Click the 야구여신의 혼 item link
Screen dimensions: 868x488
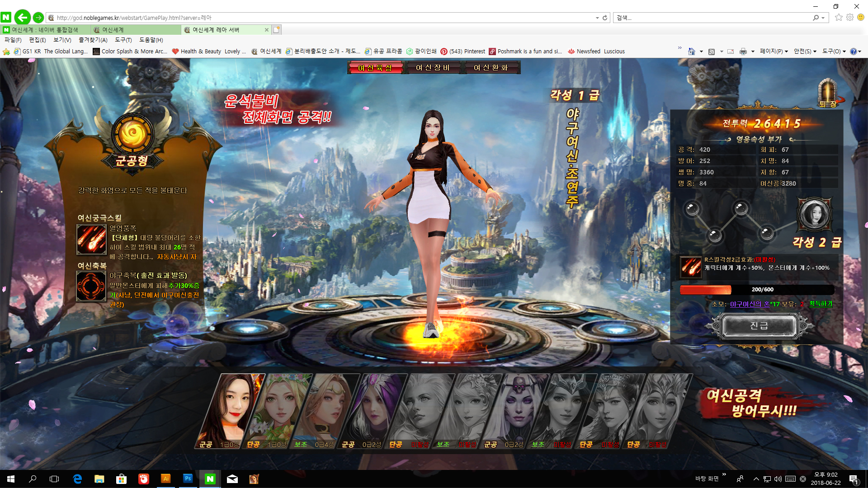click(750, 304)
